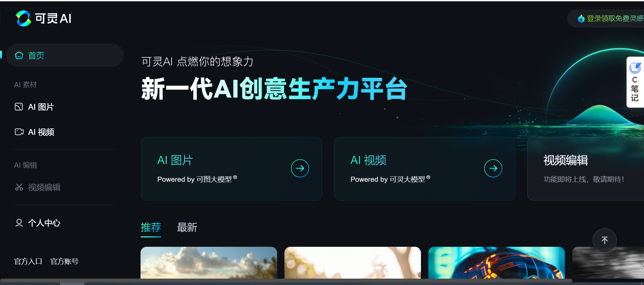Open the neon blue helmet thumbnail
Screen dimensions: 644x285
point(496,263)
